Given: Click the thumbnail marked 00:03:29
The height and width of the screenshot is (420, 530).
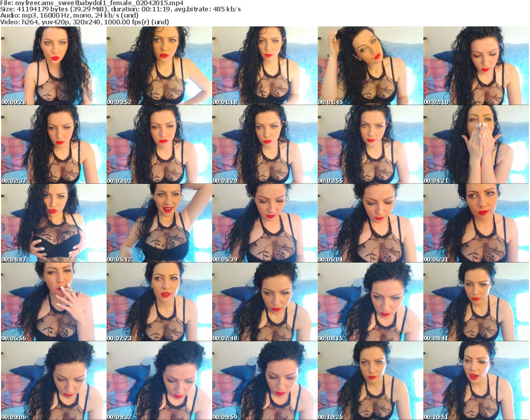Looking at the screenshot, I should (x=264, y=144).
